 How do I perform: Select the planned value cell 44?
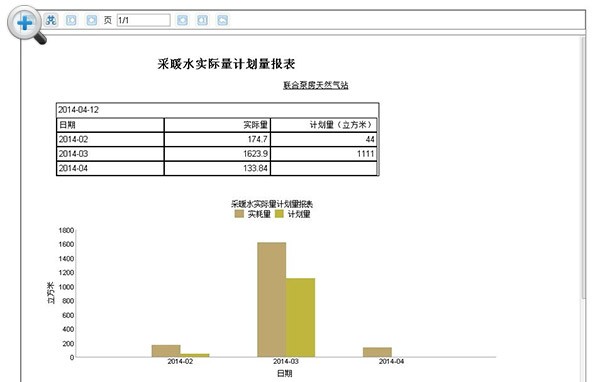(324, 139)
